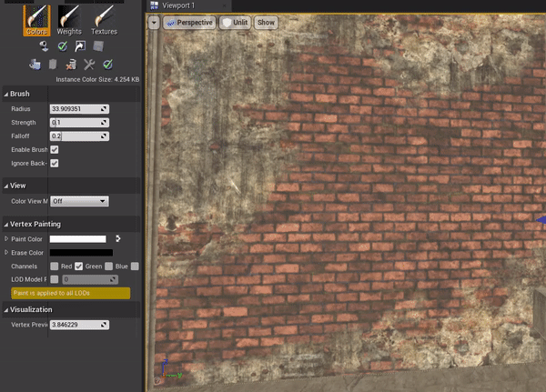This screenshot has height=392, width=546.
Task: Open the Color View Mode dropdown
Action: (79, 201)
